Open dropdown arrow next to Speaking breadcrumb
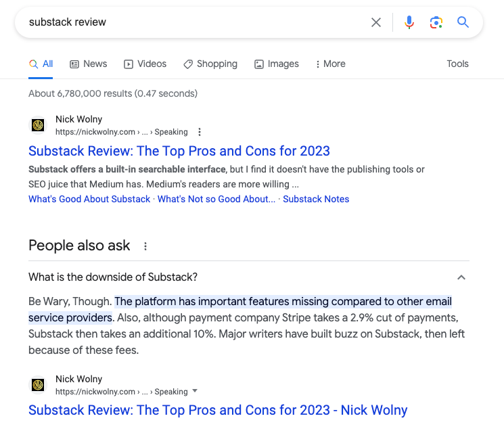Screen dimensions: 504x433 point(194,391)
